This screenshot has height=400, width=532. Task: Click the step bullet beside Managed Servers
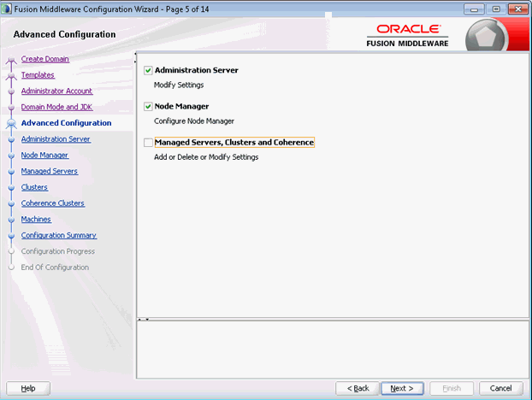11,172
